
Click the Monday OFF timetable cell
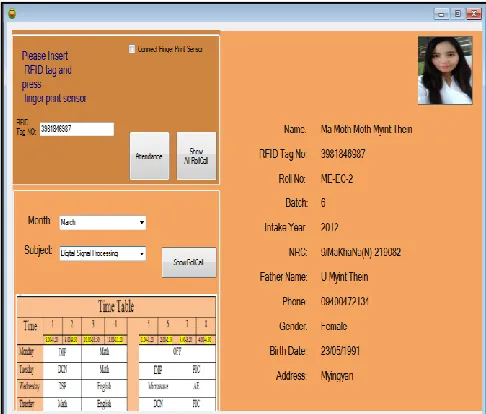pos(177,352)
